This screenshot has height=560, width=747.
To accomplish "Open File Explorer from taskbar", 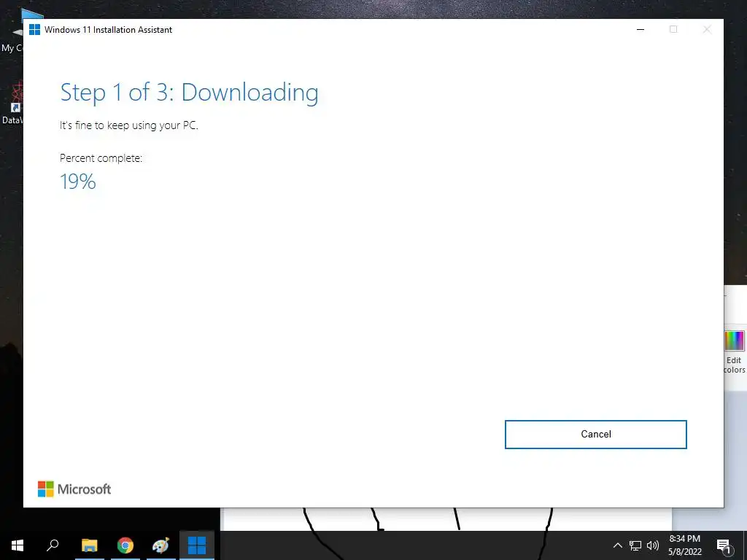I will click(89, 545).
